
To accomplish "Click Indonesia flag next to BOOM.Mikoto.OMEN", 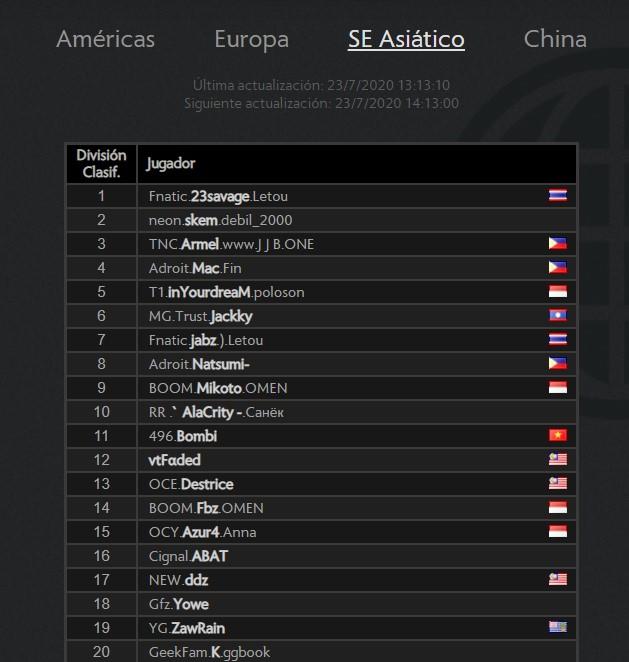I will (558, 387).
